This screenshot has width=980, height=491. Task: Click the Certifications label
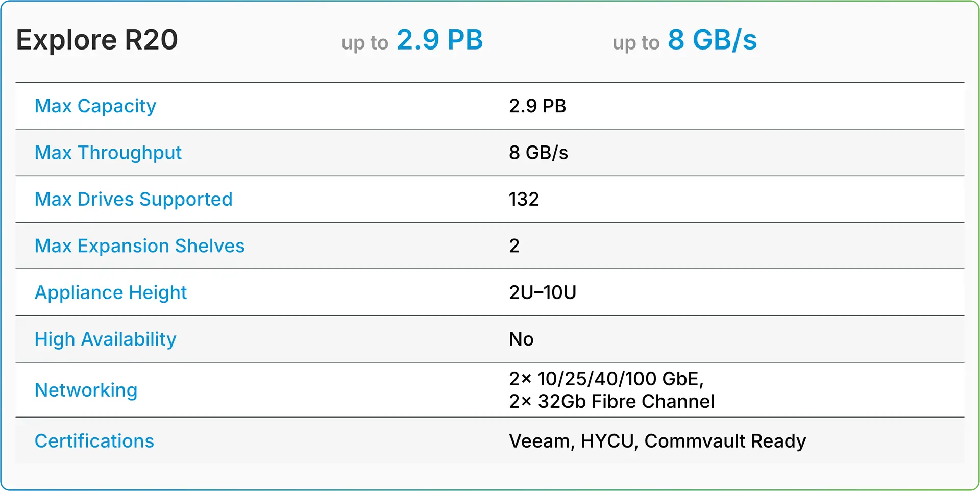(x=94, y=441)
